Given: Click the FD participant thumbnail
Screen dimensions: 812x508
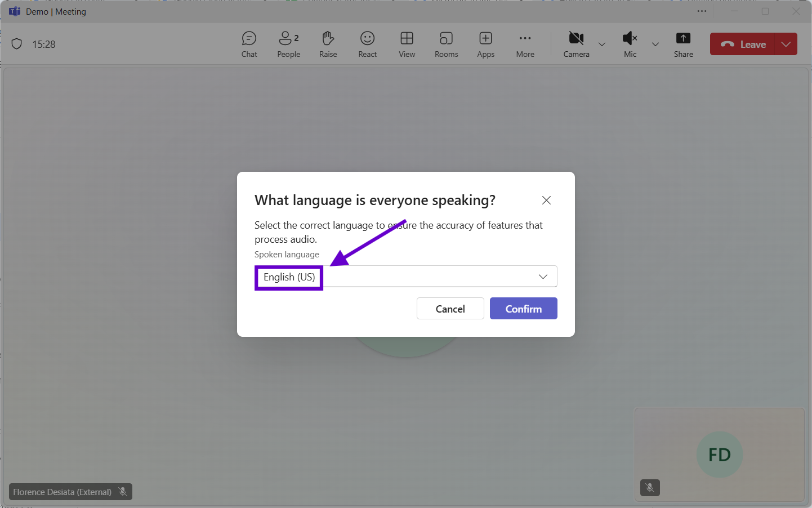Looking at the screenshot, I should (720, 454).
